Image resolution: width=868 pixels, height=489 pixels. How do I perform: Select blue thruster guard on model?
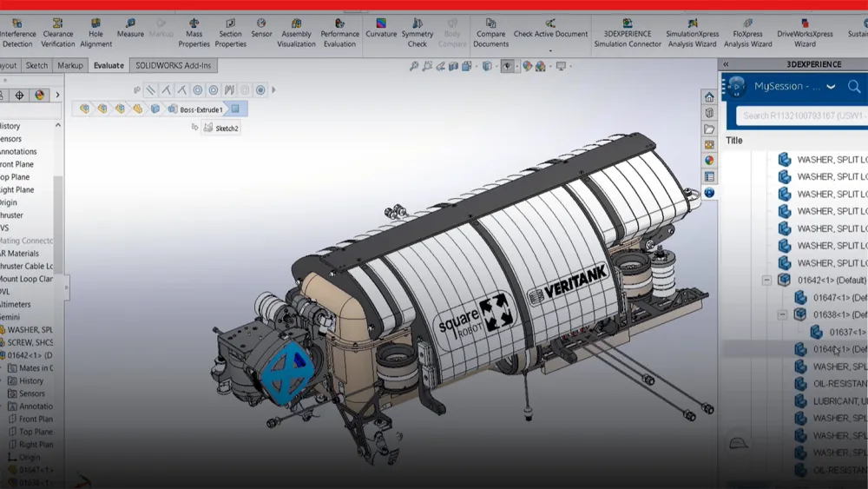coord(286,372)
